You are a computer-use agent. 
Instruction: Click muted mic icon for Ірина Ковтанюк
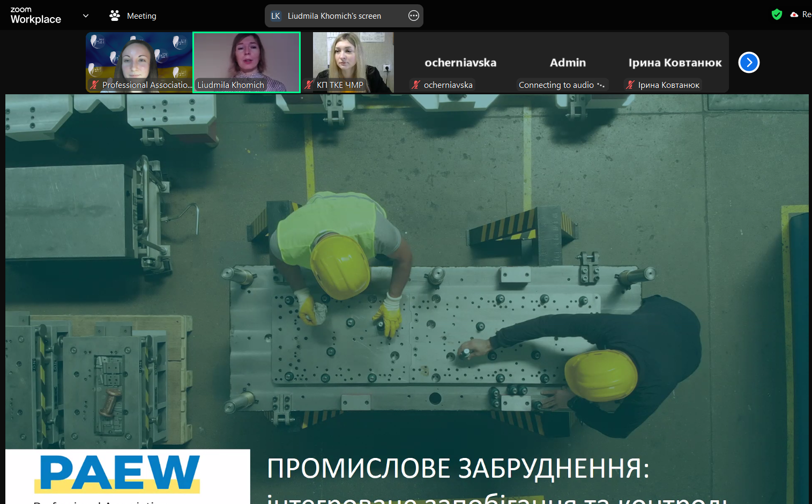pos(630,85)
